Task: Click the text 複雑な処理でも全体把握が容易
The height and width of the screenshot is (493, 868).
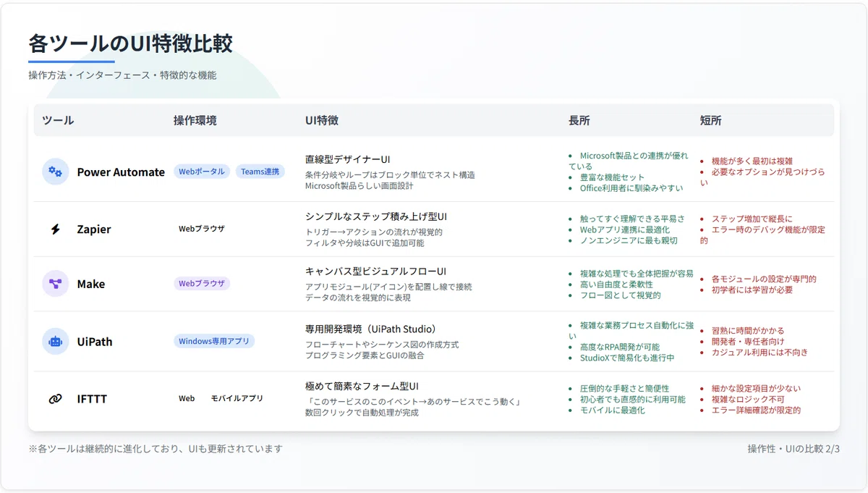Action: [637, 274]
